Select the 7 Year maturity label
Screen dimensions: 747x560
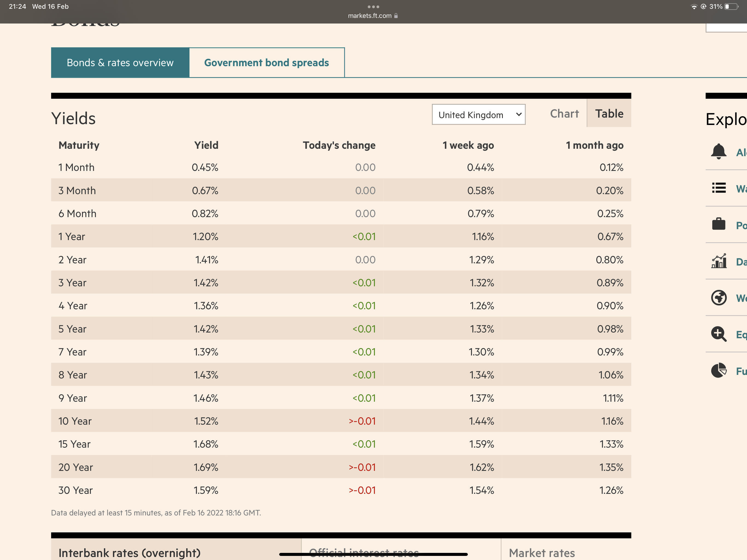[72, 352]
